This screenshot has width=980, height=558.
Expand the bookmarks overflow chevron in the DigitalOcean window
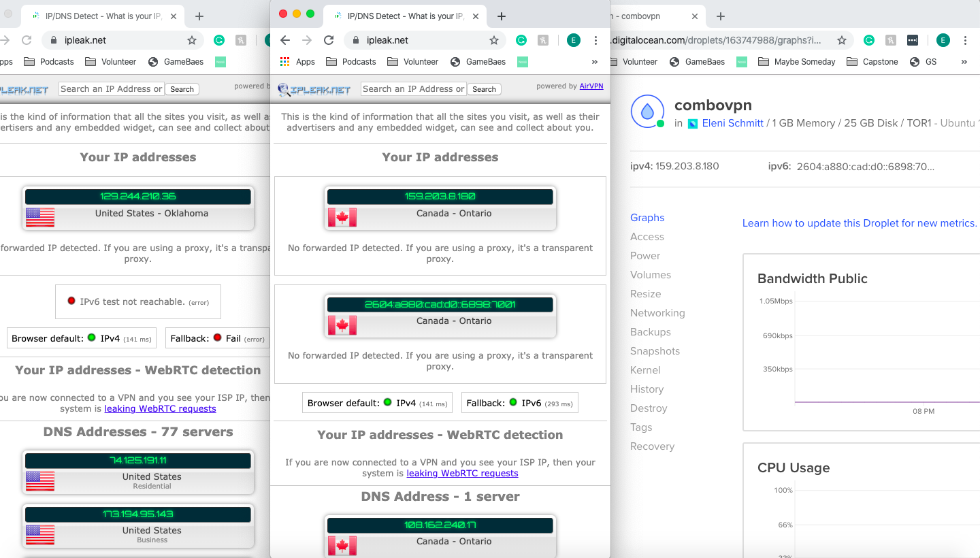[964, 61]
